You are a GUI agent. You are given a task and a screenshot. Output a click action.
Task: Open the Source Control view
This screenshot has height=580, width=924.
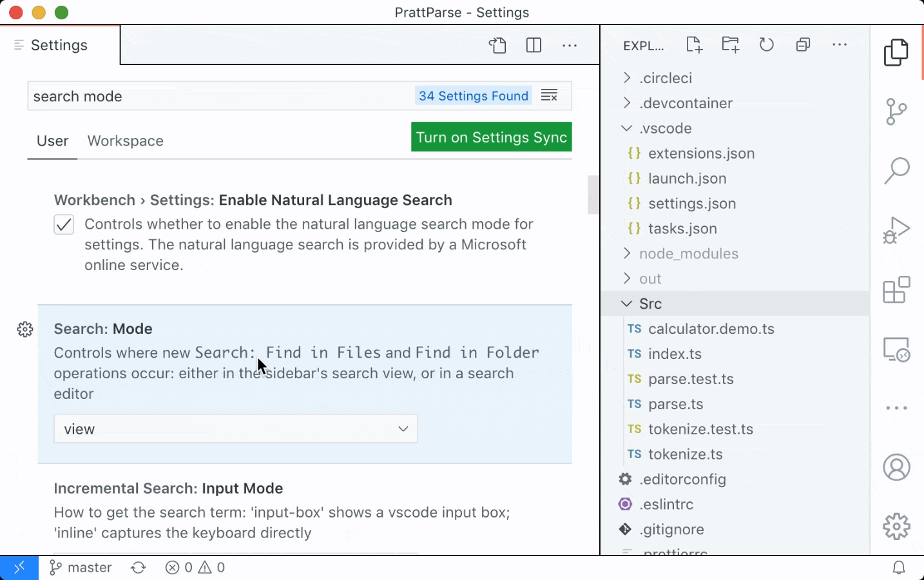[x=896, y=111]
